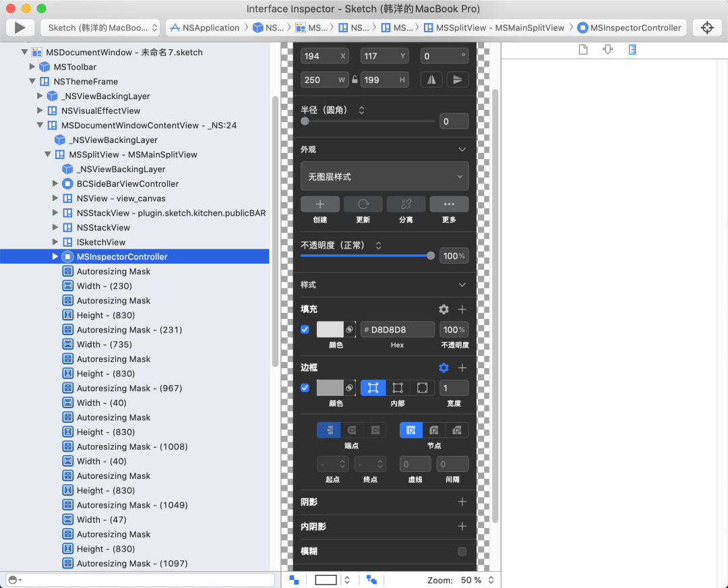This screenshot has width=728, height=588.
Task: Click MSSplitView - MSMainSplitView breadcrumb
Action: click(x=494, y=28)
